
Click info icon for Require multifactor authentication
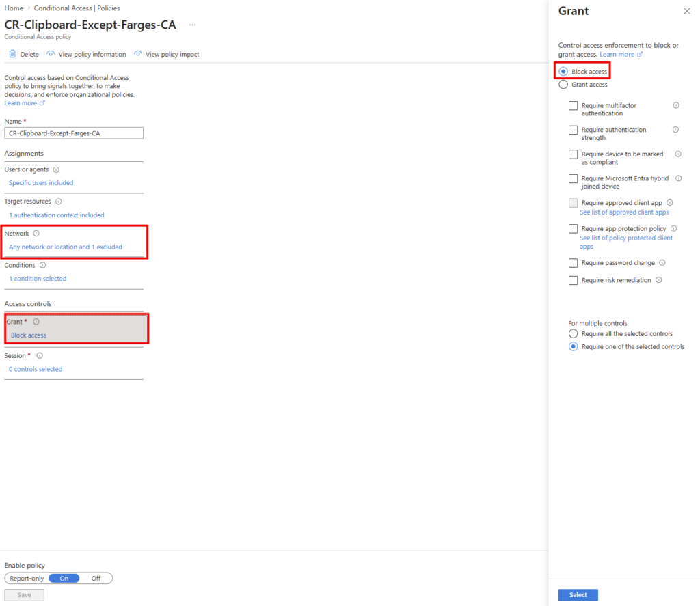point(676,105)
